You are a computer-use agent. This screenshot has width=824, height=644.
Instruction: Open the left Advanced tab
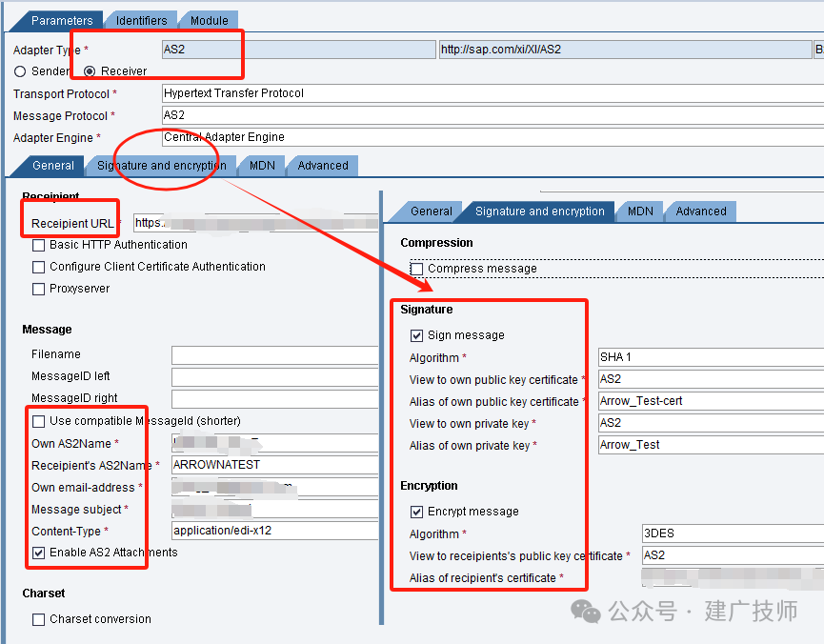coord(323,166)
